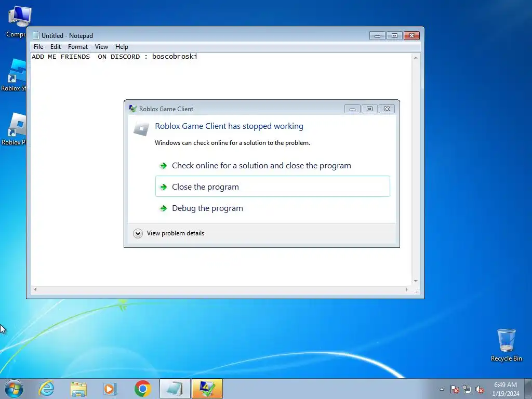
Task: Switch to Notepad taskbar button
Action: pyautogui.click(x=175, y=389)
